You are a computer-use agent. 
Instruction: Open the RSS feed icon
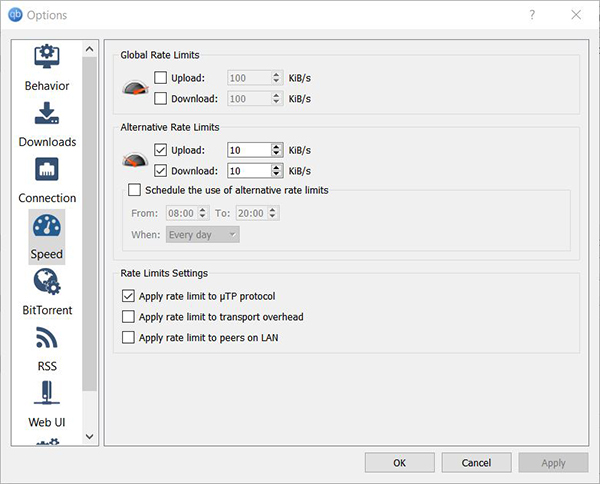tap(47, 337)
